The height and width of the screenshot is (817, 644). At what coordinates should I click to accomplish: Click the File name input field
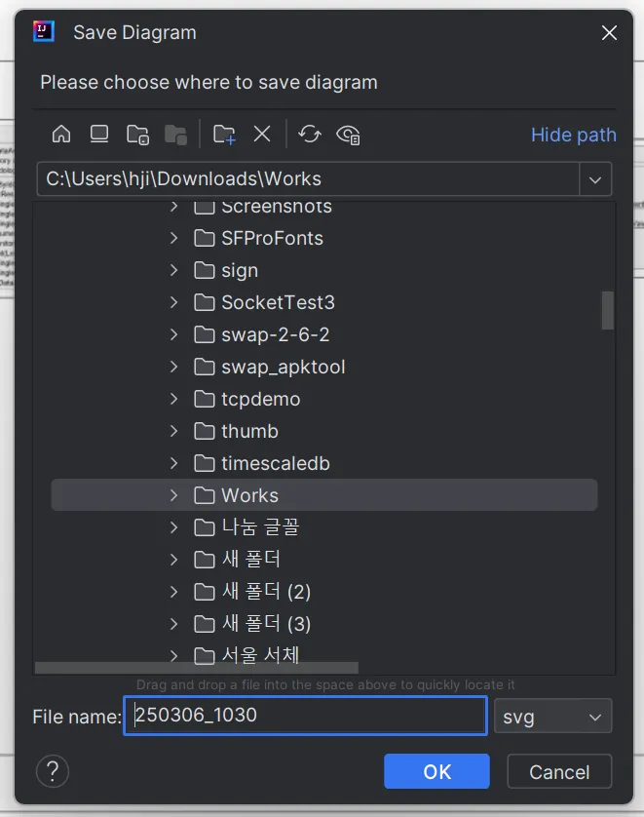click(306, 716)
